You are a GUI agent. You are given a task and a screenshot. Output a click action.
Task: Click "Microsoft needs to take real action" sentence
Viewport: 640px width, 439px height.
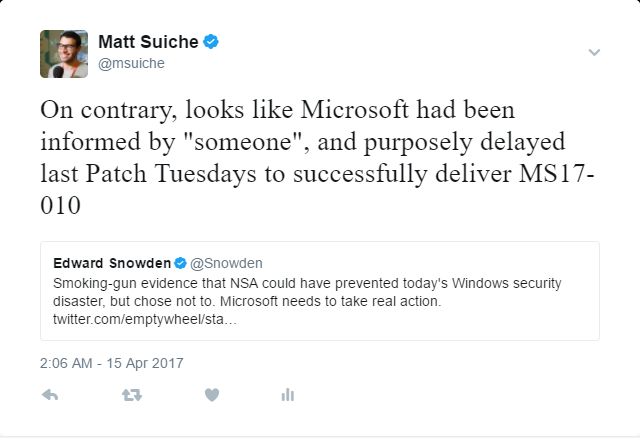331,301
